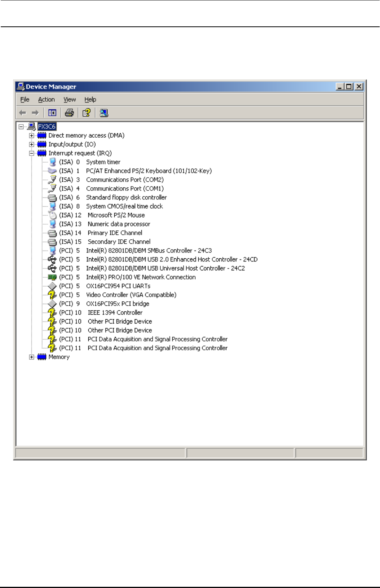
Task: Click the Microsoft PS/2 Mouse icon
Action: pyautogui.click(x=53, y=215)
